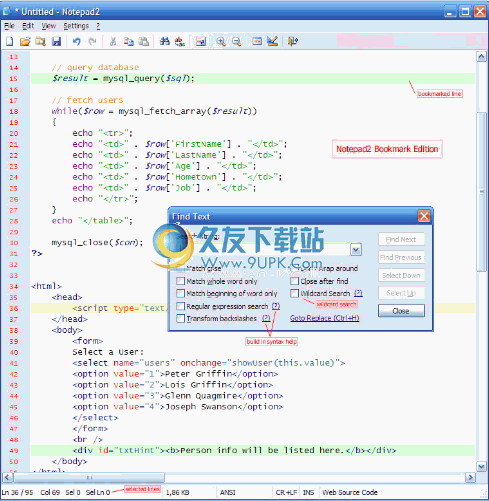Click the Paste clipboard icon
The width and height of the screenshot is (489, 501).
tap(144, 41)
